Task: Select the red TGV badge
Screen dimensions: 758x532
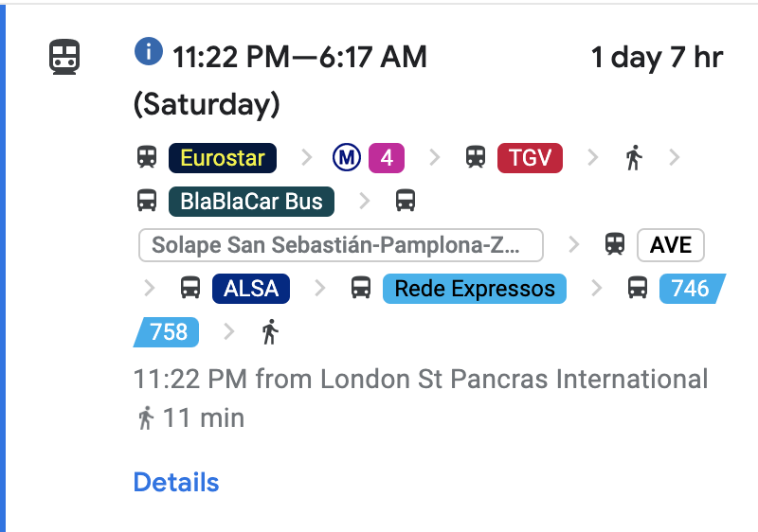Action: [530, 157]
